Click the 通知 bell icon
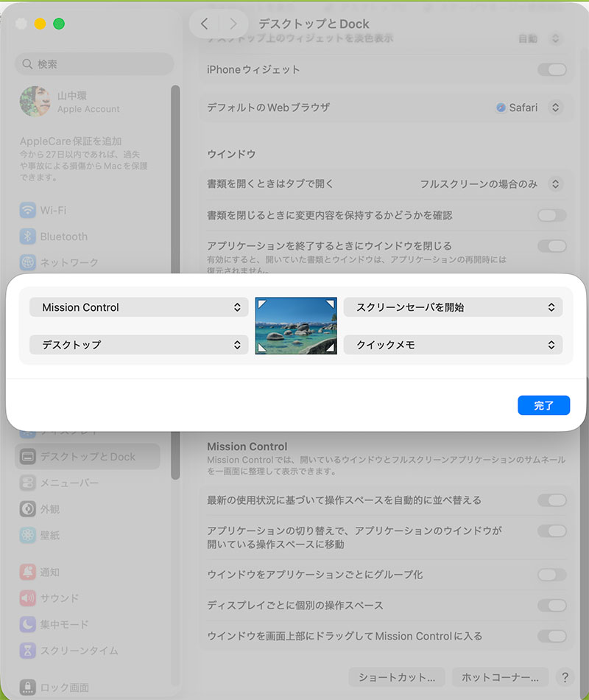The height and width of the screenshot is (700, 589). pos(28,572)
